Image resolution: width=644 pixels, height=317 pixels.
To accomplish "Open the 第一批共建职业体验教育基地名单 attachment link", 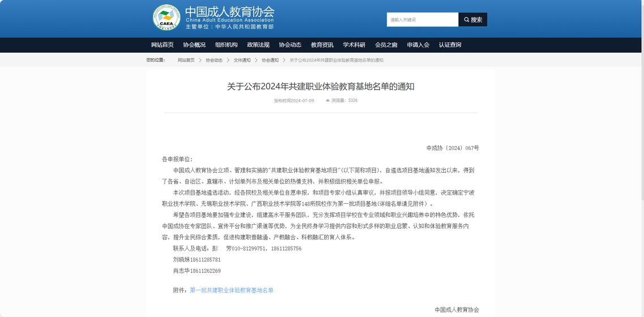I will tap(231, 290).
